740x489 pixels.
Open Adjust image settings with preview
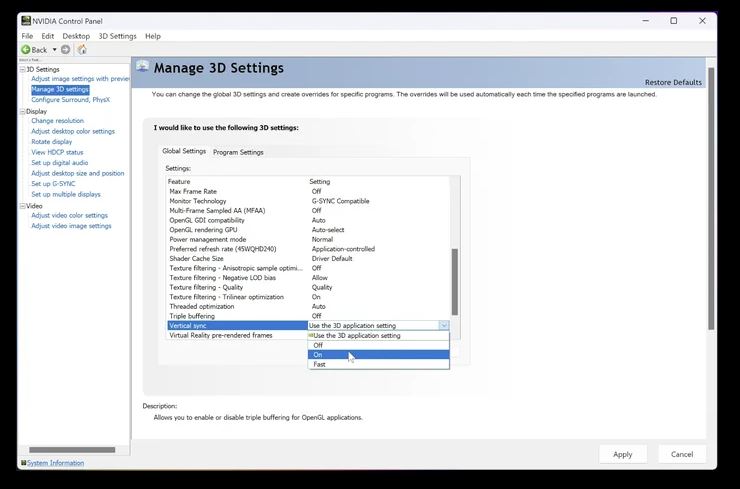coord(80,79)
